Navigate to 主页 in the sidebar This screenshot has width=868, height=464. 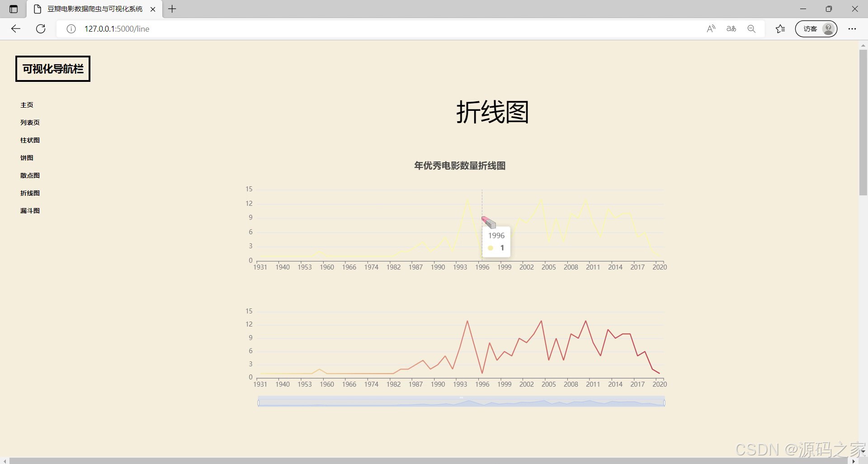pos(26,104)
